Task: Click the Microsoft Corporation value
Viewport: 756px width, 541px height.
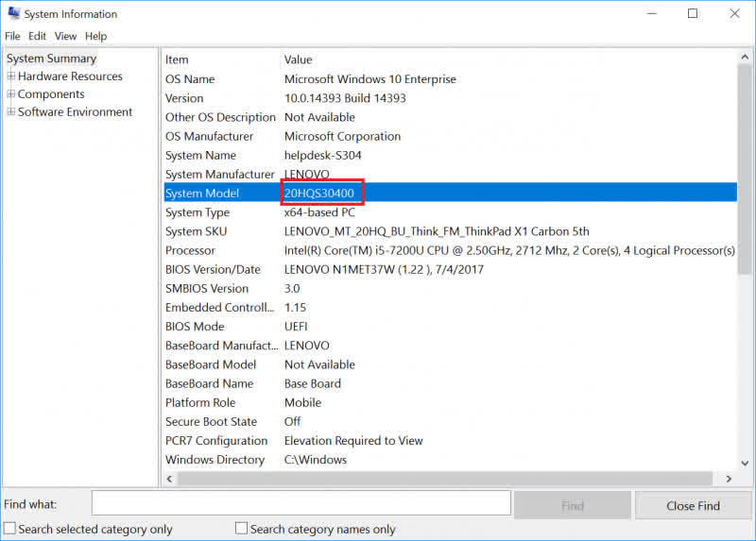Action: 342,136
